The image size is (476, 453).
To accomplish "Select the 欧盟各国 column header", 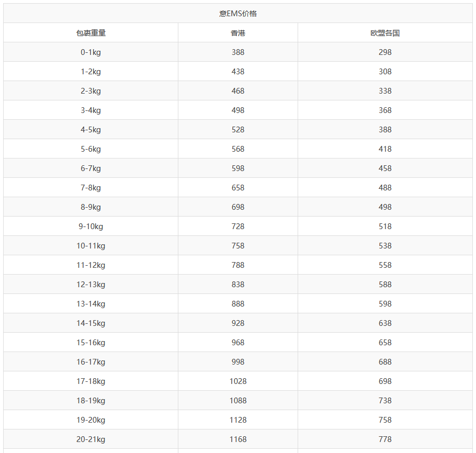I will tap(385, 33).
